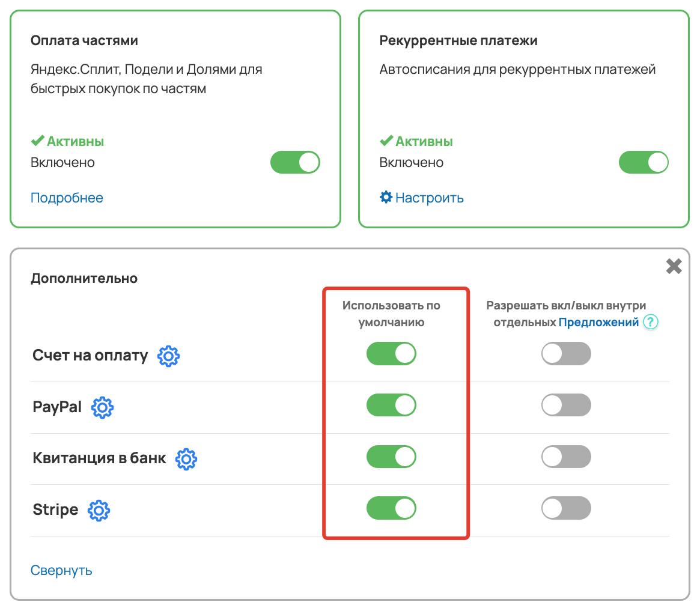Open Квитанция в банк settings gear
The height and width of the screenshot is (608, 700).
(x=186, y=459)
